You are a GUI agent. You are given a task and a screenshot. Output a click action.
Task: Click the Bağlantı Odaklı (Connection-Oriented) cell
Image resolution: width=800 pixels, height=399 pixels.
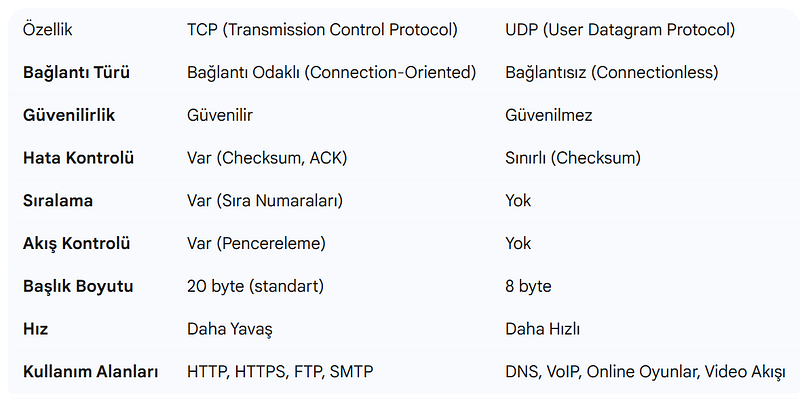click(x=332, y=72)
